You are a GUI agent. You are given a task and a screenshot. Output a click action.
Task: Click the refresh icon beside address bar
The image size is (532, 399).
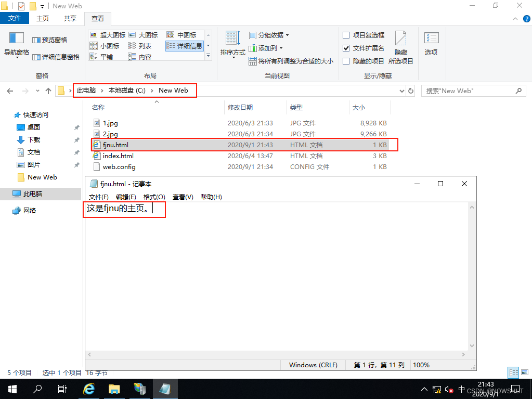click(x=411, y=90)
